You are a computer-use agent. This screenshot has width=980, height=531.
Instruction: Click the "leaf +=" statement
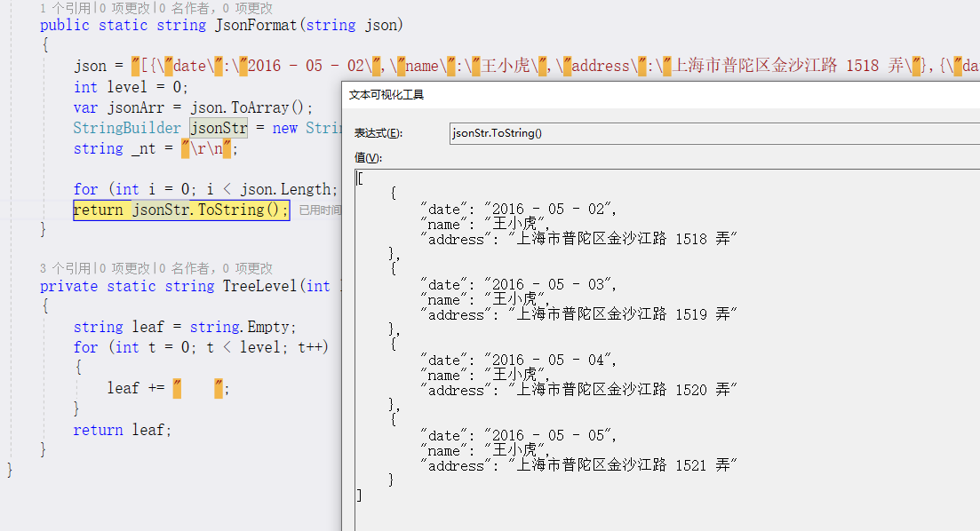click(168, 389)
